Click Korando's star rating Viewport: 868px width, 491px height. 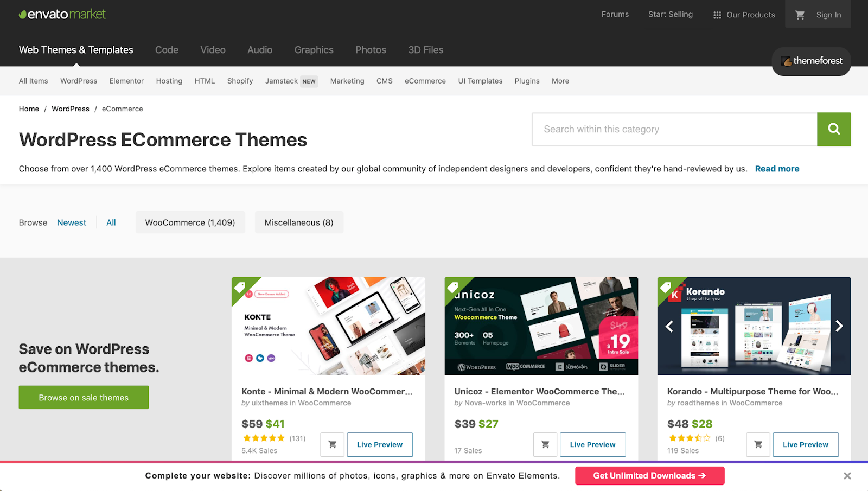point(690,438)
